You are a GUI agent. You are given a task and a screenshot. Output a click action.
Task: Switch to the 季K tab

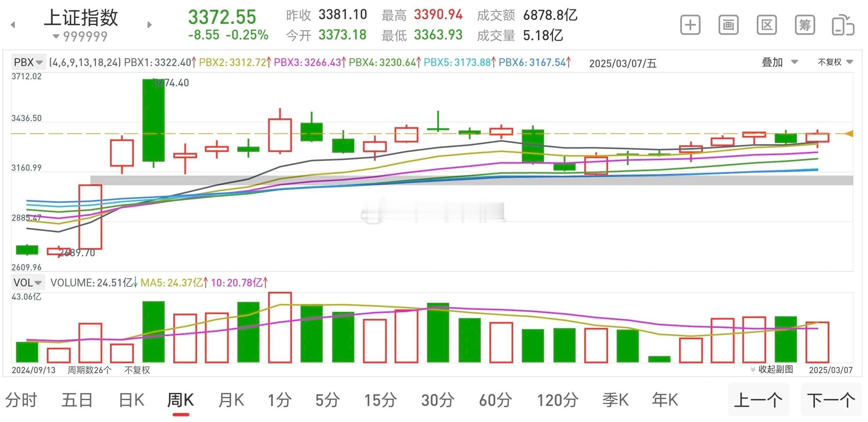(x=615, y=400)
